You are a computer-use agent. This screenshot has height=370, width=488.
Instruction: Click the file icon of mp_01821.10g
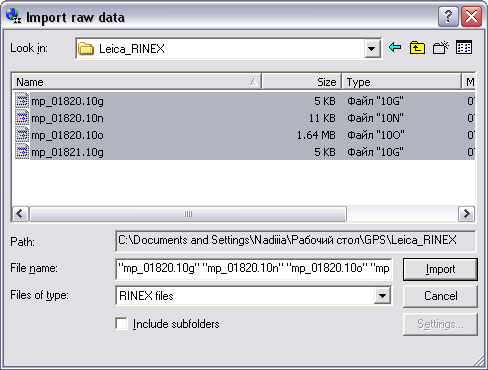pyautogui.click(x=22, y=152)
